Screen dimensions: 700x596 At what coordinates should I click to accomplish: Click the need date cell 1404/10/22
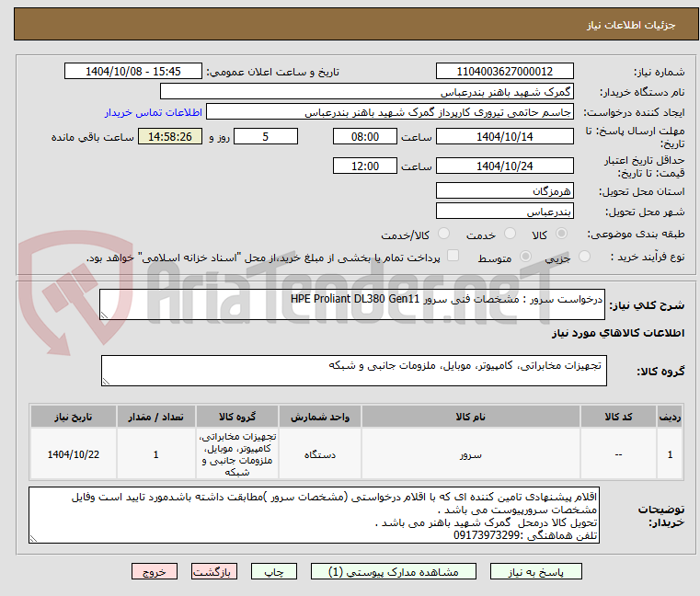(74, 454)
